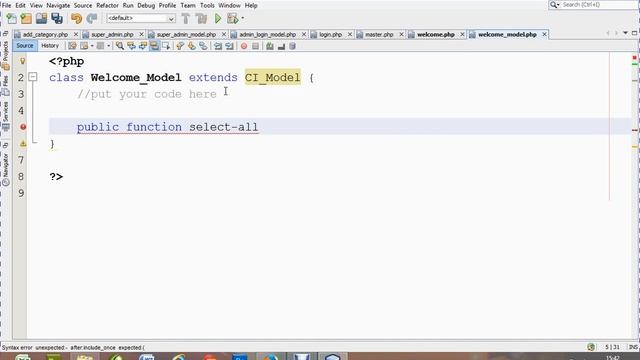Open the Edit menu
640x360 pixels.
pos(20,5)
